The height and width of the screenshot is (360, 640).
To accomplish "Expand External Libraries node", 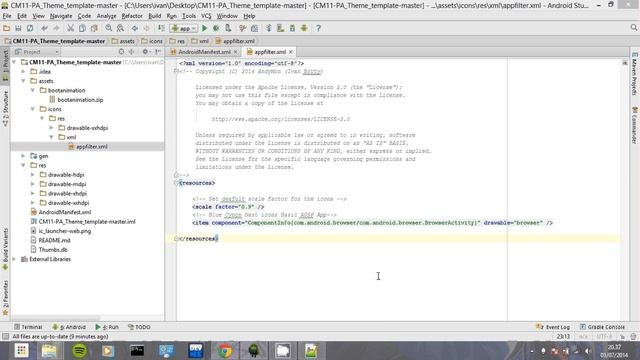I will [14, 259].
